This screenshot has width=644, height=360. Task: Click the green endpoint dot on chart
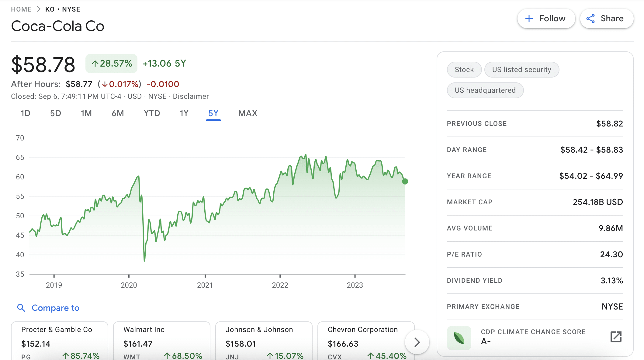click(x=405, y=181)
